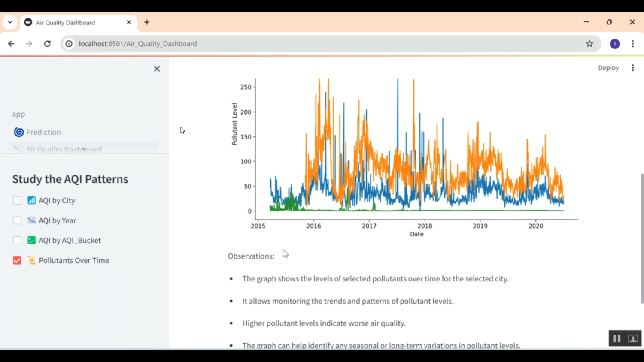This screenshot has height=362, width=644.
Task: Click the browser profile avatar
Action: coord(614,43)
